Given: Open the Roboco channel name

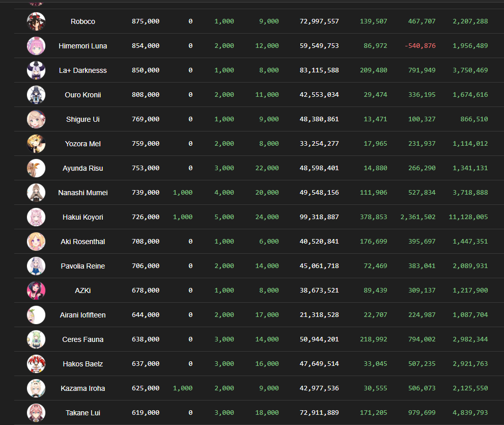Looking at the screenshot, I should pos(83,21).
